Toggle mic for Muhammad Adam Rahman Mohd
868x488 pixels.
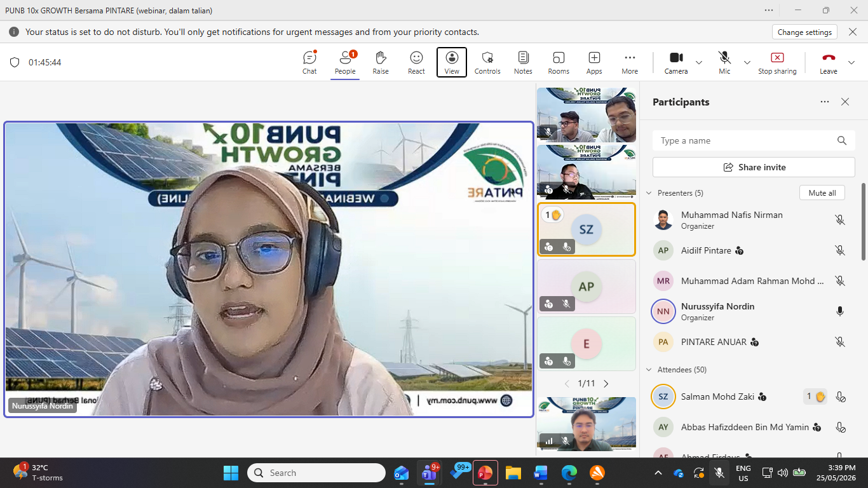point(840,281)
